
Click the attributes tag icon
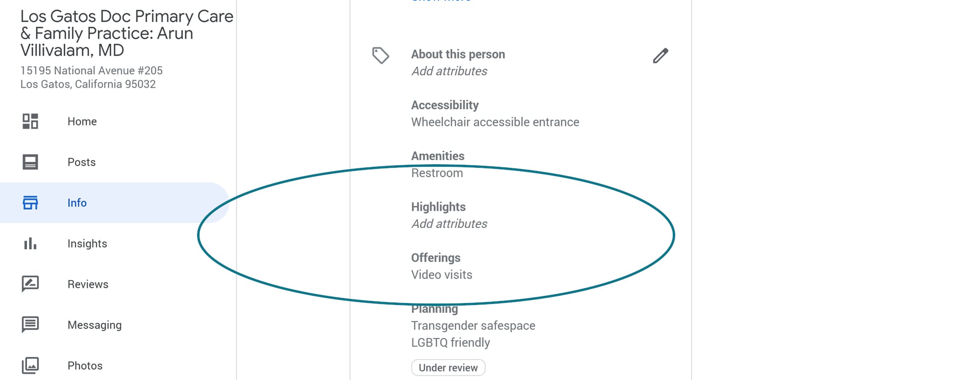coord(381,55)
